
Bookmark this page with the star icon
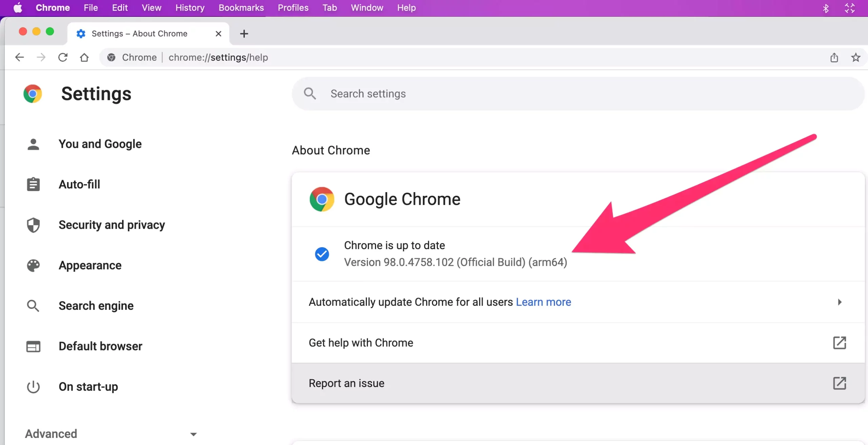coord(856,57)
